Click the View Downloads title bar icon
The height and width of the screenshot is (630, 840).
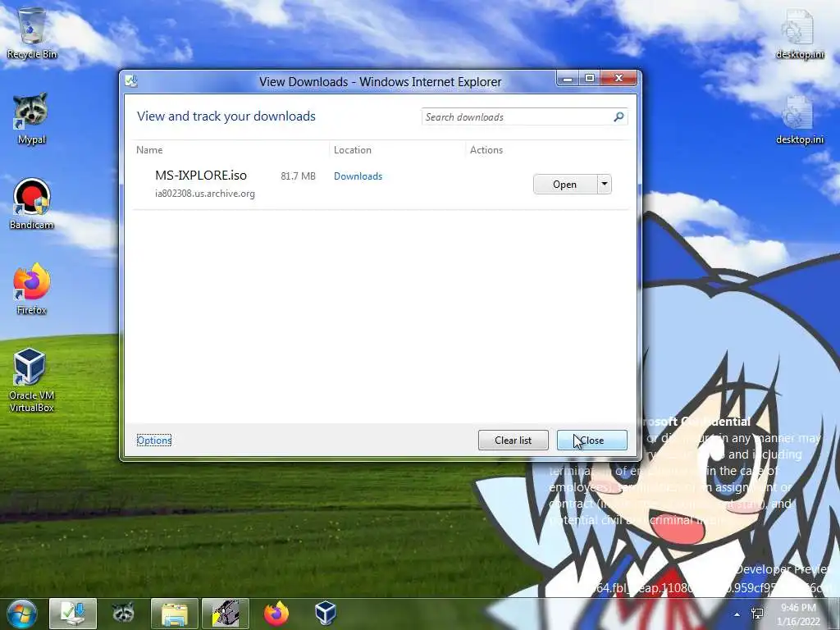click(132, 81)
